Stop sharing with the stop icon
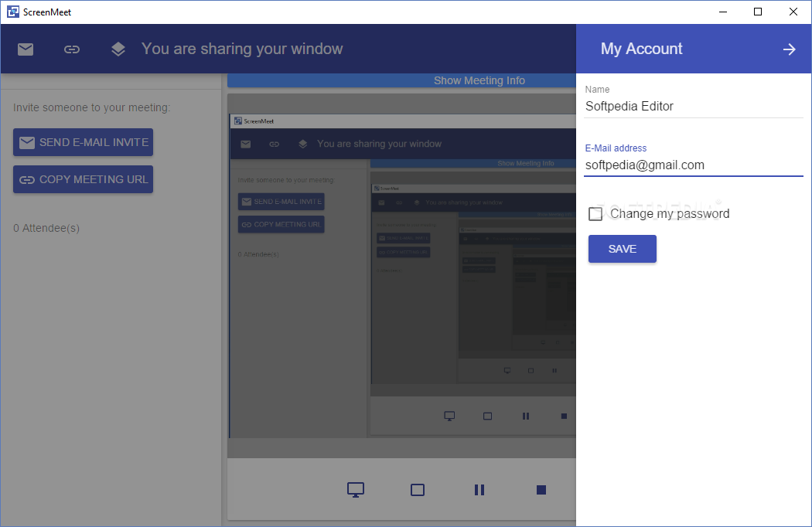 541,490
